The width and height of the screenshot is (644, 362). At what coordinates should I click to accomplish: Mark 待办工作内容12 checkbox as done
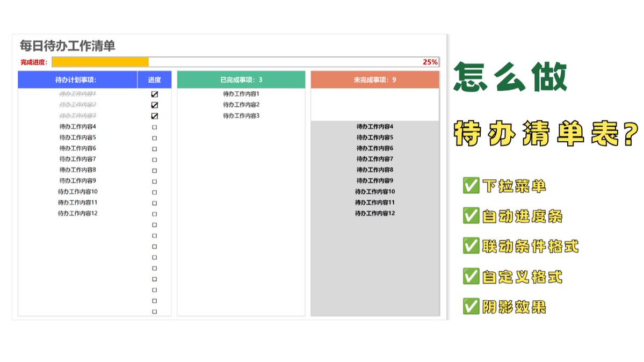155,214
